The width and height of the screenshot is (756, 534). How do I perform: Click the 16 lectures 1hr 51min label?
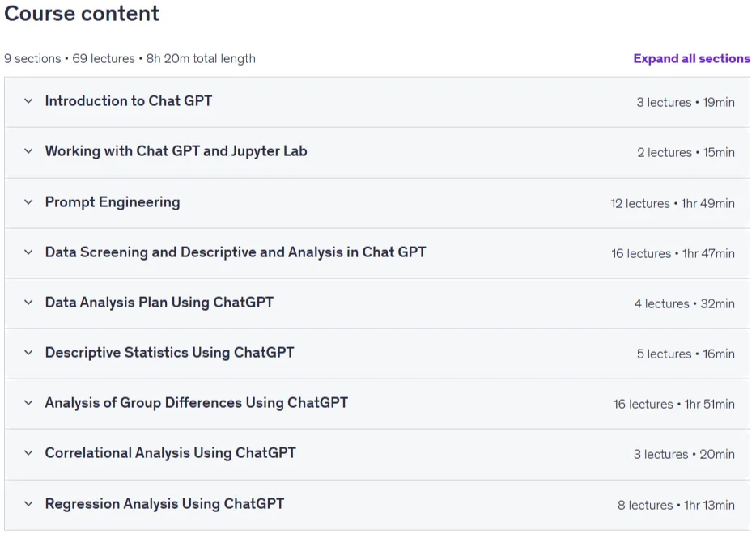(674, 404)
